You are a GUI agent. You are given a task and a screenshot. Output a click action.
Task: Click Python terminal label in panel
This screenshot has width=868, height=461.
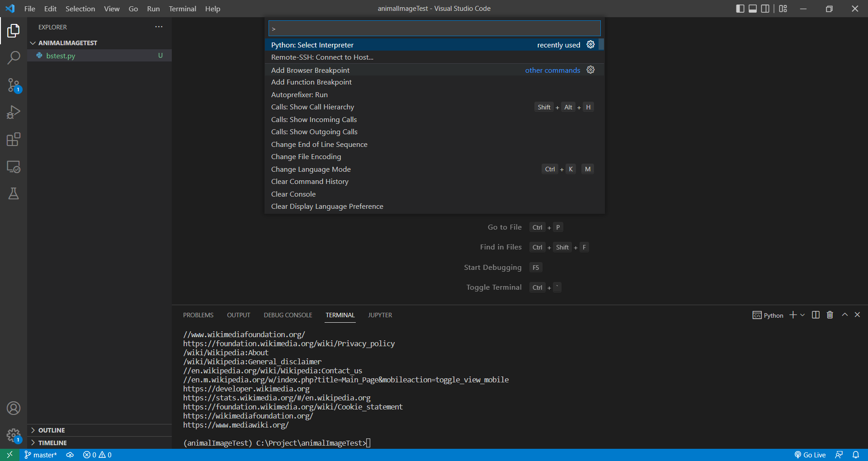coord(768,315)
